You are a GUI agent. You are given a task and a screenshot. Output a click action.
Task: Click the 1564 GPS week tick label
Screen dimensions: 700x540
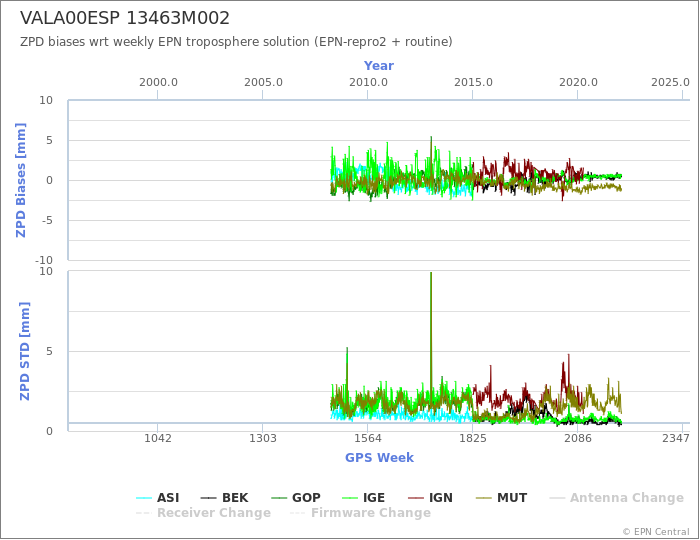pos(368,438)
